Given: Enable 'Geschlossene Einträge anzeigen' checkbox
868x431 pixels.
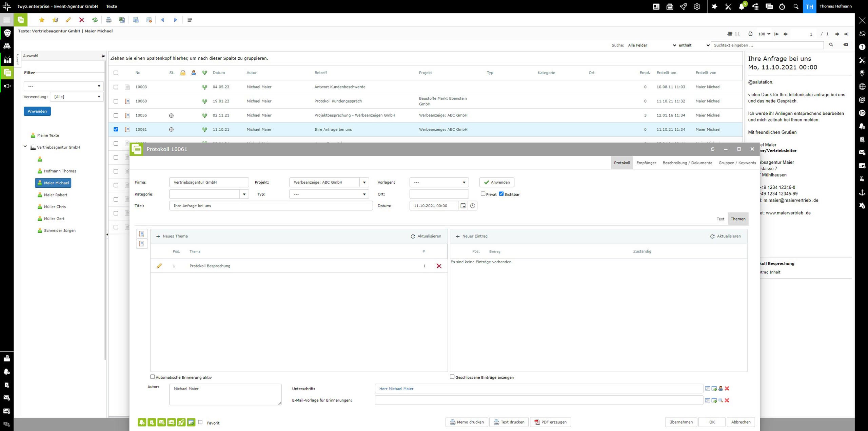Looking at the screenshot, I should [452, 377].
